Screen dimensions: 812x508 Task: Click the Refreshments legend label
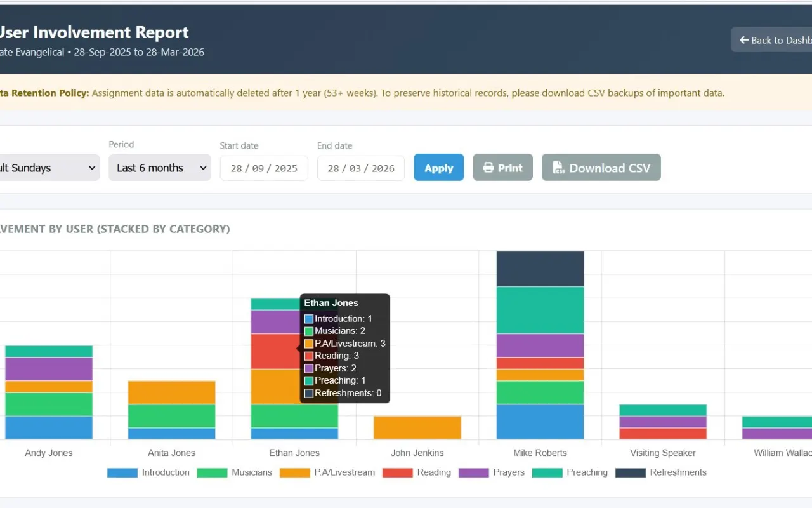(x=678, y=472)
